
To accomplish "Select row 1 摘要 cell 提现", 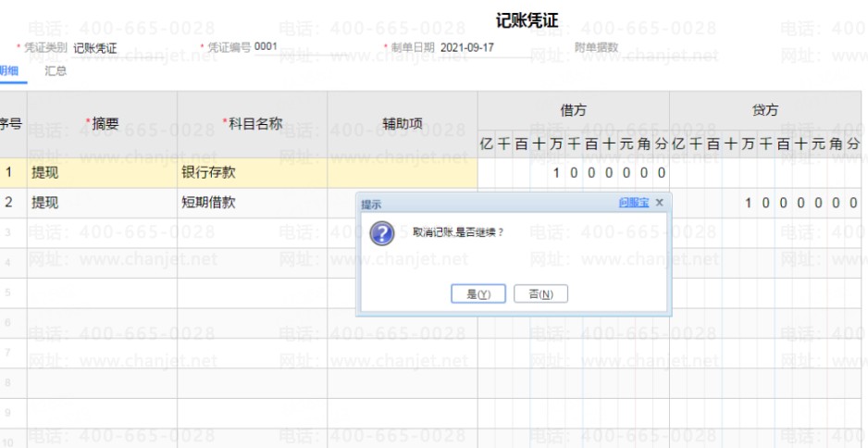I will tap(103, 173).
